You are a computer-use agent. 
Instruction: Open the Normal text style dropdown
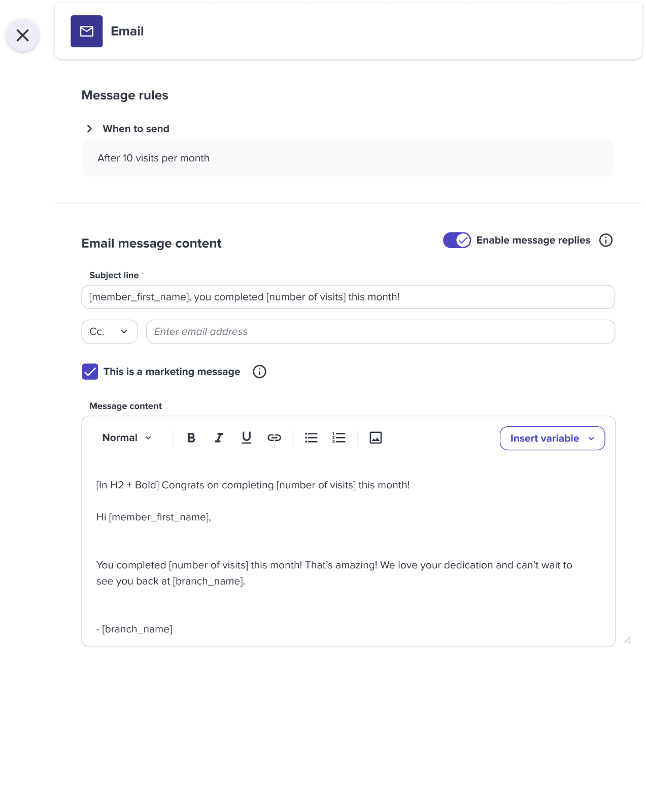tap(127, 437)
